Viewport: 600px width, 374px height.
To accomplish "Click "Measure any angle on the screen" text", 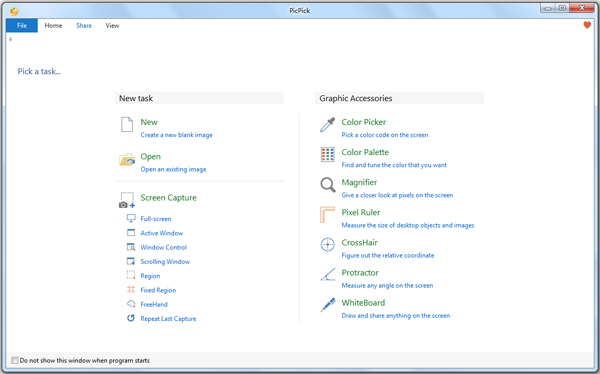I will (x=387, y=286).
